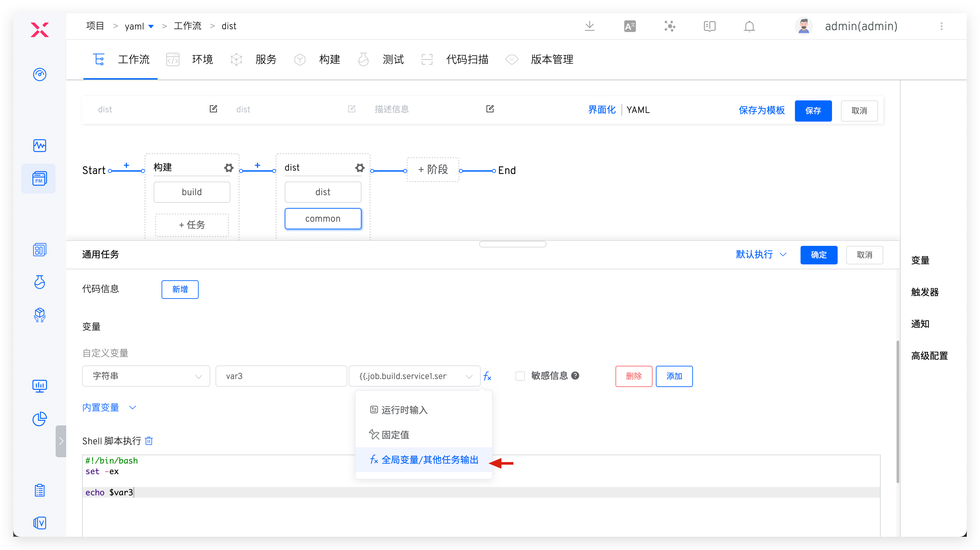980x550 pixels.
Task: Click the fx variable function icon
Action: [487, 376]
